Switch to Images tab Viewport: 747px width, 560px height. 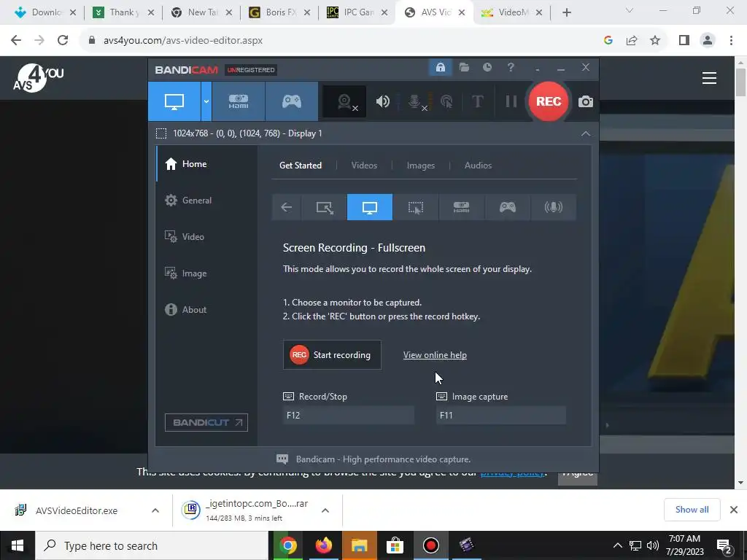point(421,166)
